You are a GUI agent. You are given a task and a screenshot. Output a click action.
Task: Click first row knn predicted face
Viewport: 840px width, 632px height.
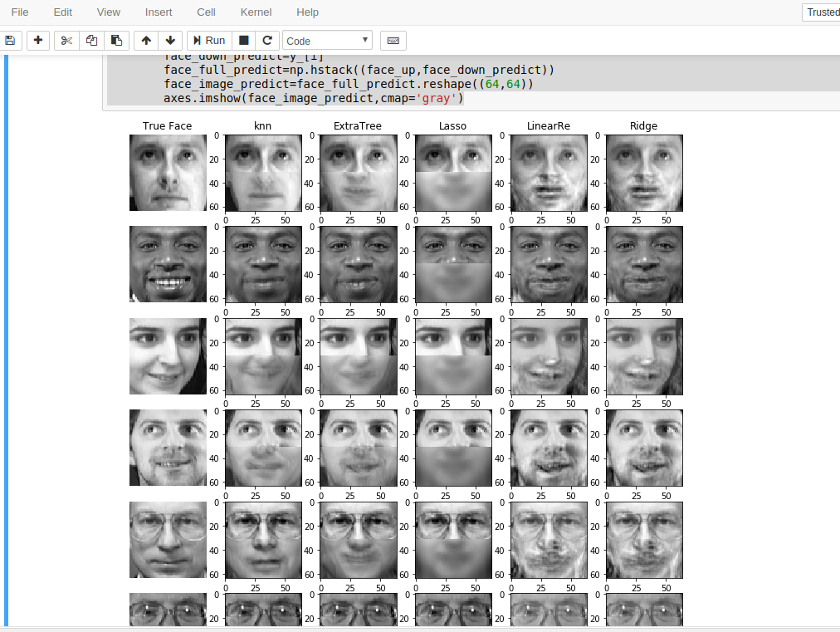point(263,173)
